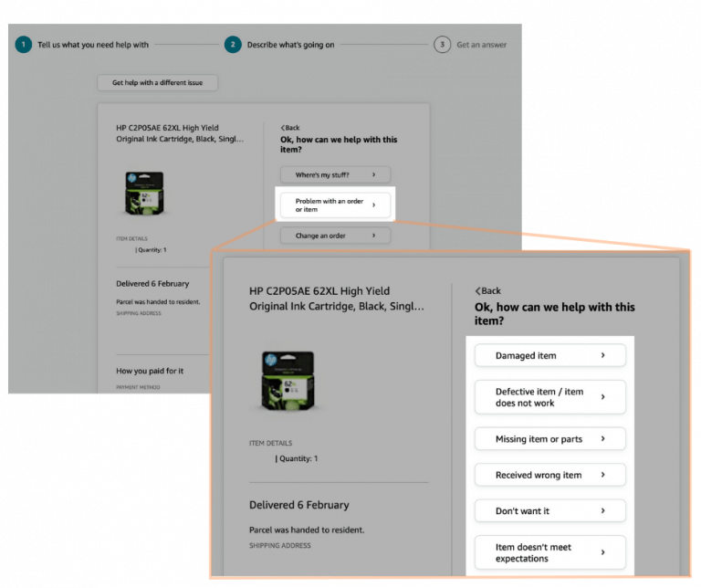This screenshot has height=588, width=701.
Task: Select Defective item / item does not work
Action: (549, 397)
